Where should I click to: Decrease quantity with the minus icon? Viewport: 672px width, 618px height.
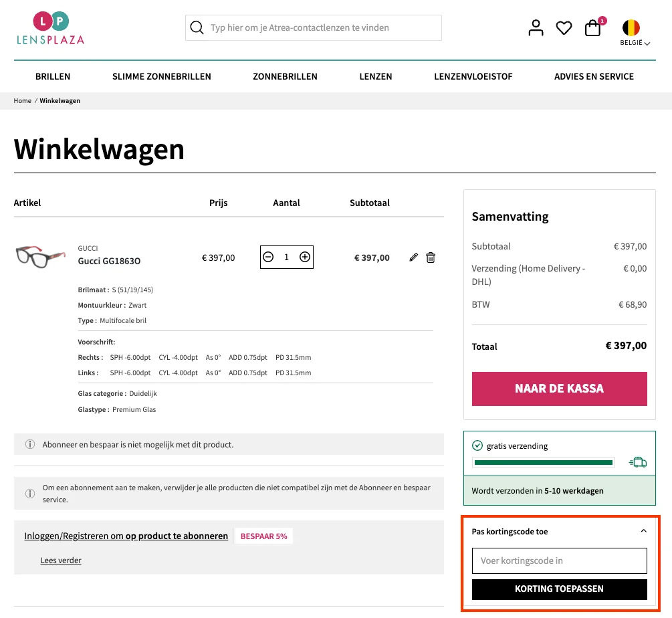[268, 256]
